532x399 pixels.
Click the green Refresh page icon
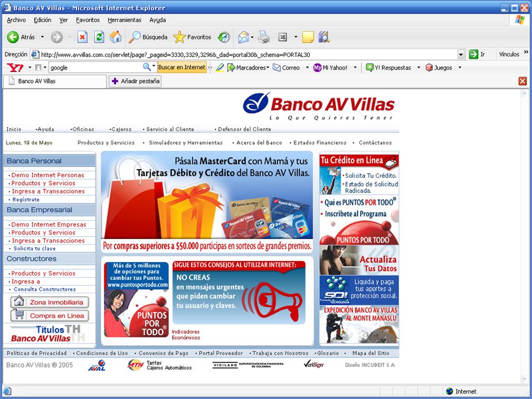pos(99,37)
